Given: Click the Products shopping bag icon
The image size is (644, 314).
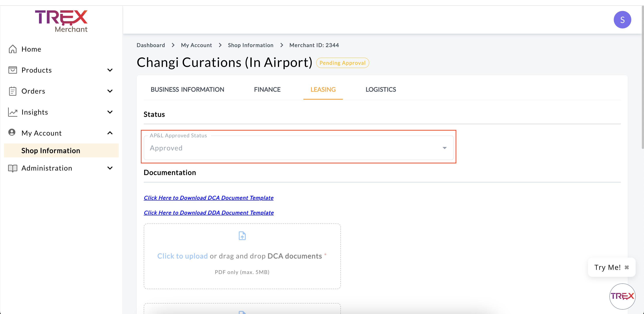Looking at the screenshot, I should 12,70.
